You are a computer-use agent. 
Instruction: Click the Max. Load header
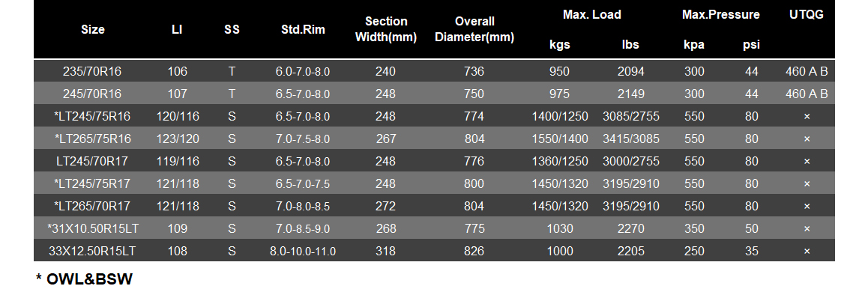[591, 15]
